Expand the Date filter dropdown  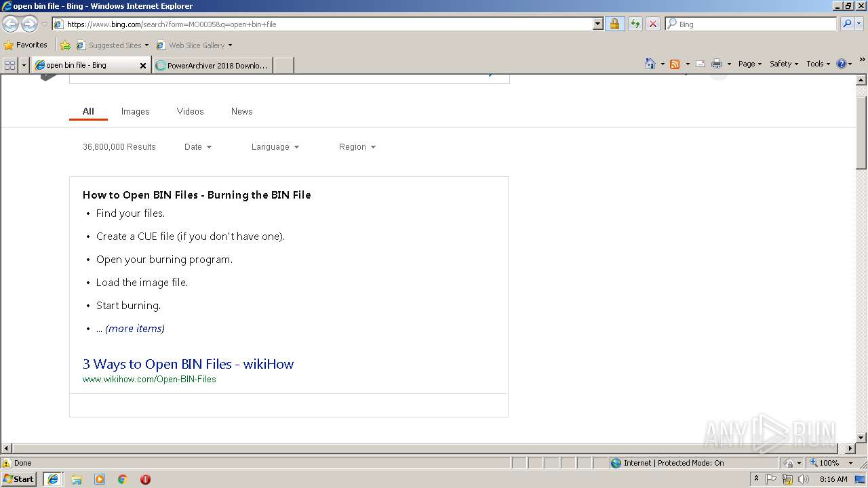click(198, 146)
